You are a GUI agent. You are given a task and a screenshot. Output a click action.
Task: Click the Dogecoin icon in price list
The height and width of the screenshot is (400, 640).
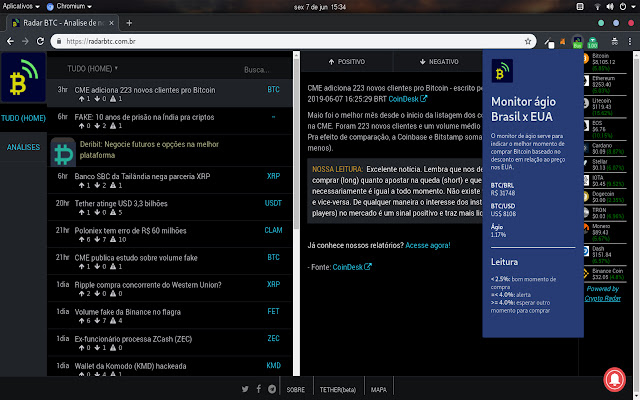point(586,197)
